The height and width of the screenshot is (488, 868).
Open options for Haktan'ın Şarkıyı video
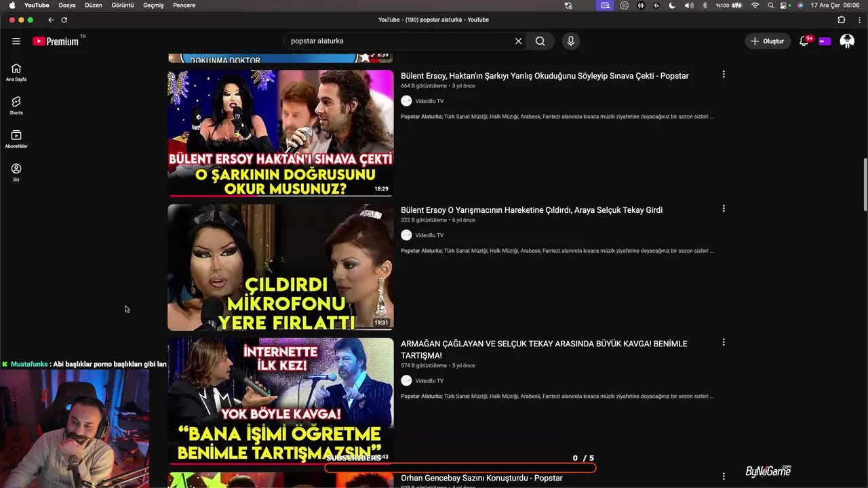click(x=724, y=75)
